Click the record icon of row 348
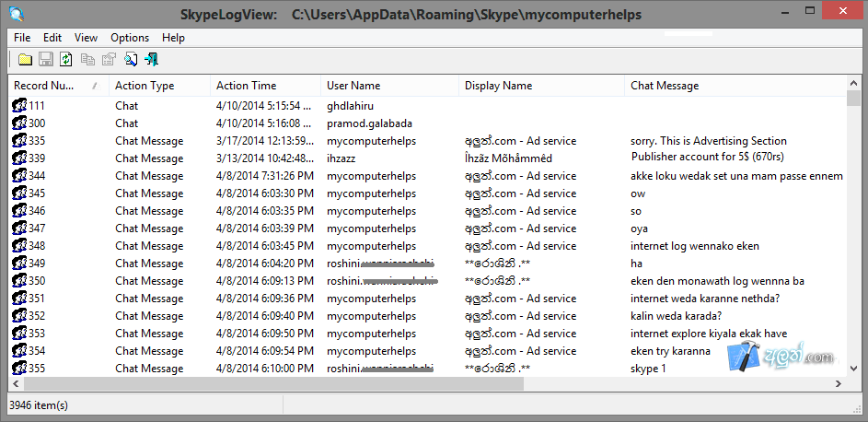This screenshot has width=868, height=422. pos(19,246)
